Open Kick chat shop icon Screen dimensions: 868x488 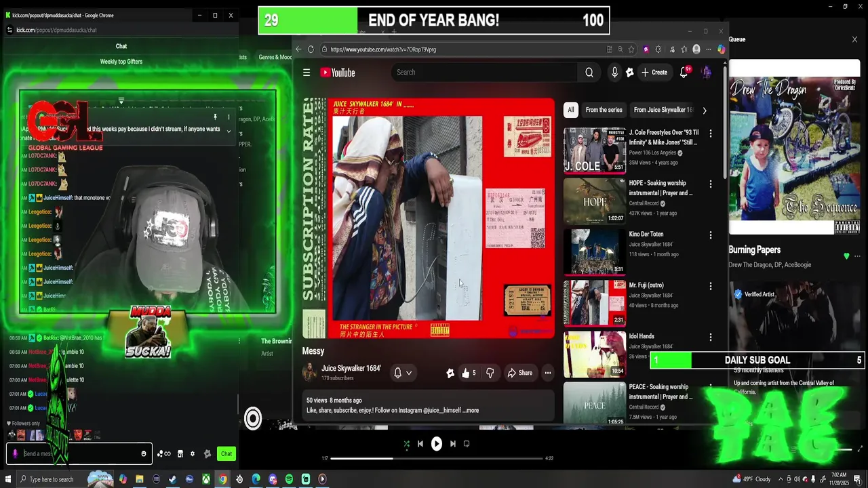click(180, 453)
